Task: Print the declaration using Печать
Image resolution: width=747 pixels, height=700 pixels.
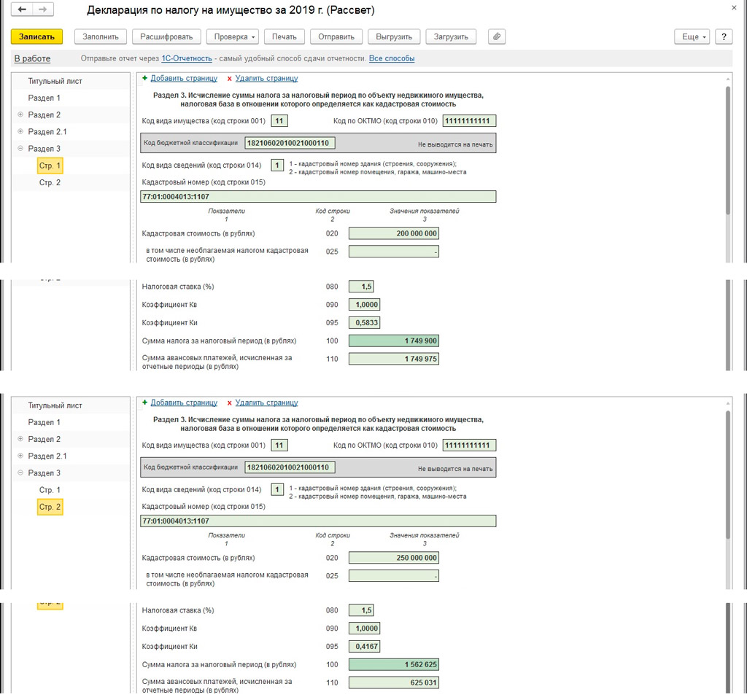Action: (x=285, y=36)
